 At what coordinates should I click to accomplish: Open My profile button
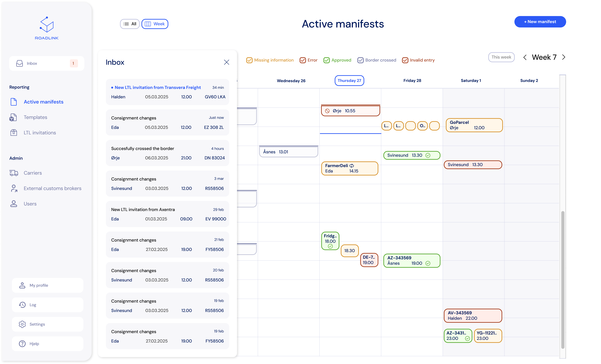point(48,285)
